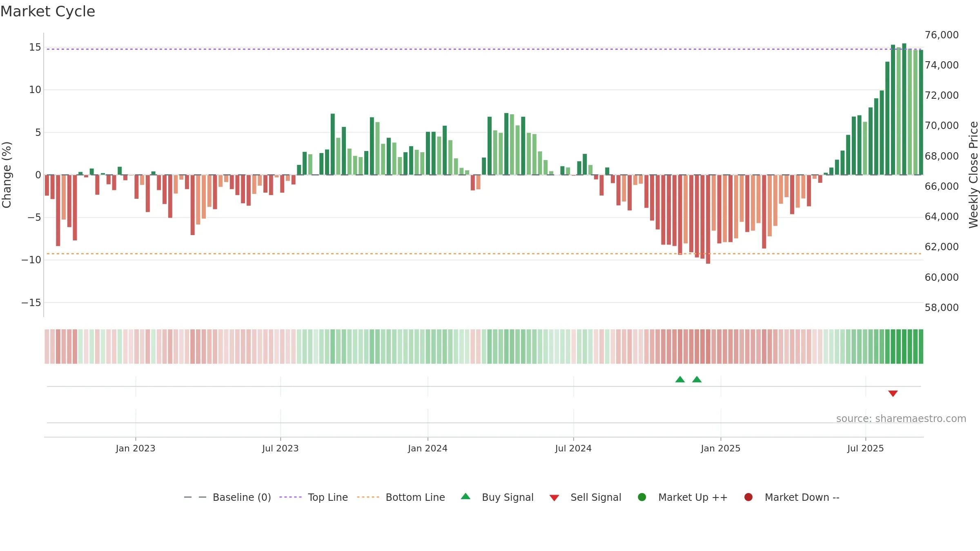Click the Weekly Close Price axis title

click(x=973, y=175)
